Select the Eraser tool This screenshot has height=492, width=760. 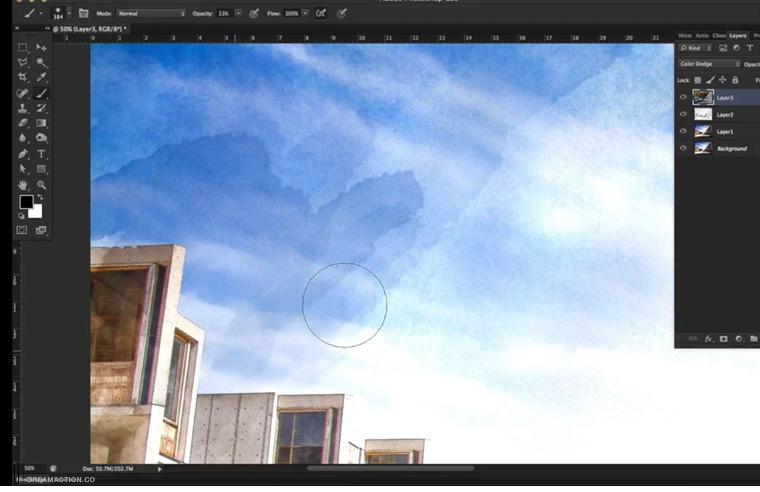(22, 123)
